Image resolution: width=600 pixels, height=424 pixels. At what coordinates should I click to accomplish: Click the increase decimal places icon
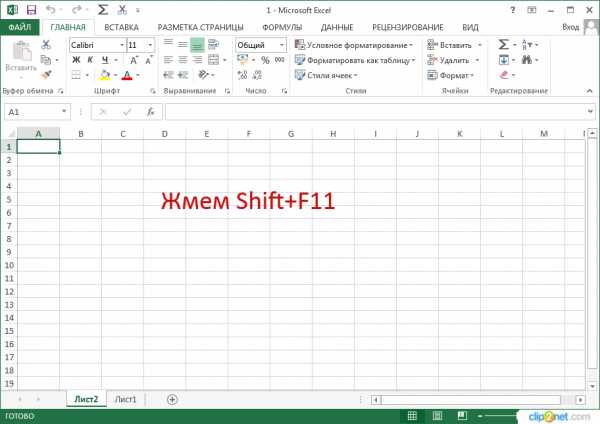pos(242,75)
